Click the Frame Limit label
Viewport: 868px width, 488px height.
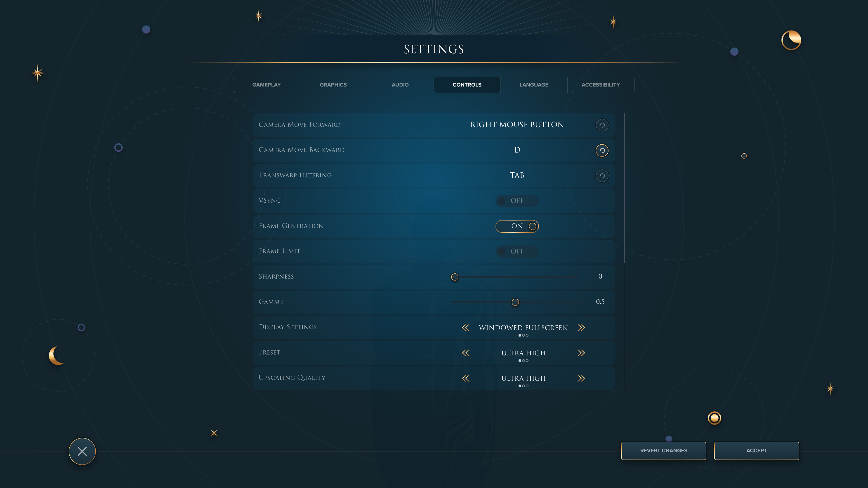(279, 251)
